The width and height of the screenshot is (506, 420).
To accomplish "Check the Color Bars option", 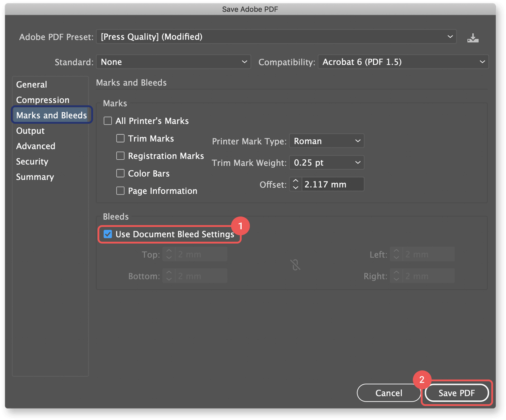I will pos(120,173).
